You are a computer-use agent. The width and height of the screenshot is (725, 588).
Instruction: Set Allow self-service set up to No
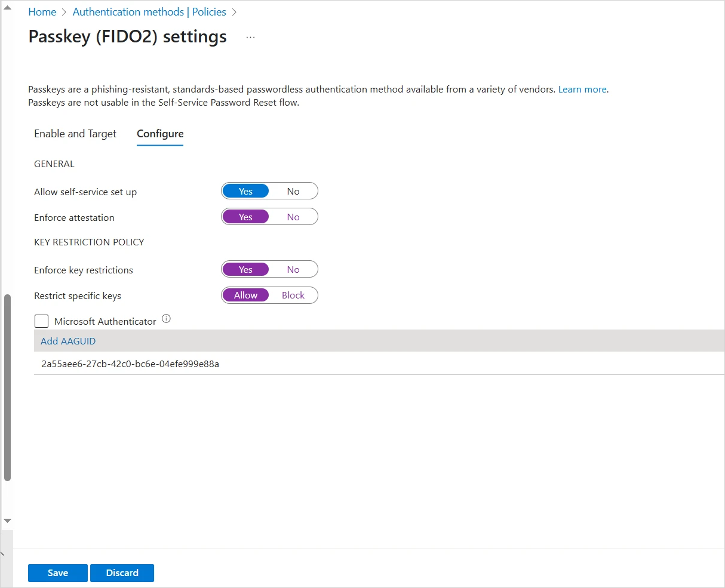(293, 192)
